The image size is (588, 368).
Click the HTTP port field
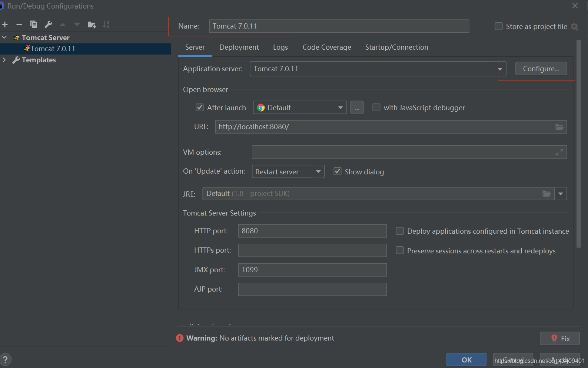click(x=312, y=231)
